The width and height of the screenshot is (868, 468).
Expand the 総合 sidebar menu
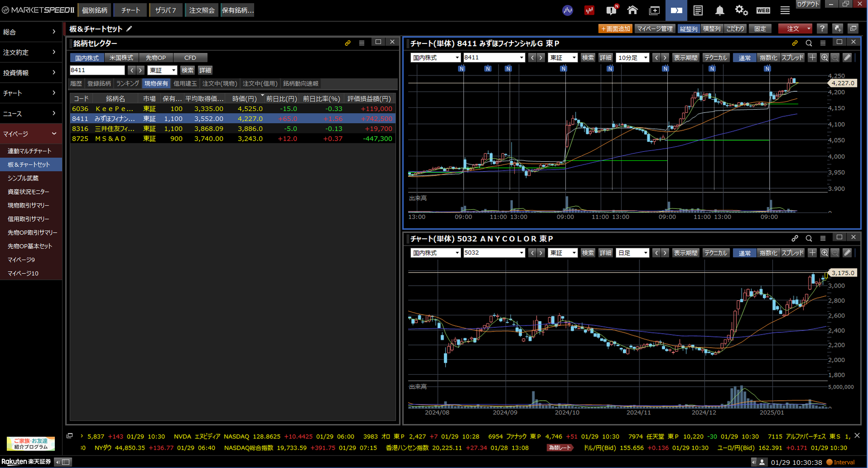pyautogui.click(x=31, y=32)
